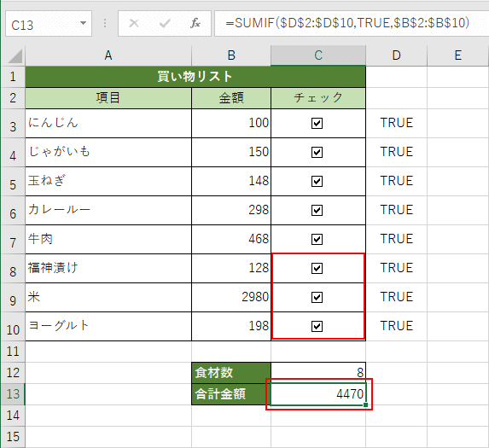Toggle the checkbox for じゃがいも
489x448 pixels.
tap(317, 153)
